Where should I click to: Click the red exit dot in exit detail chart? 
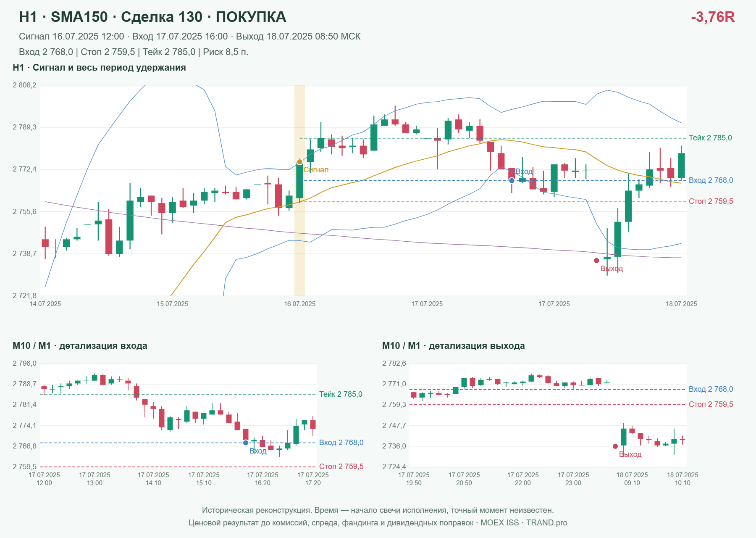(x=615, y=446)
